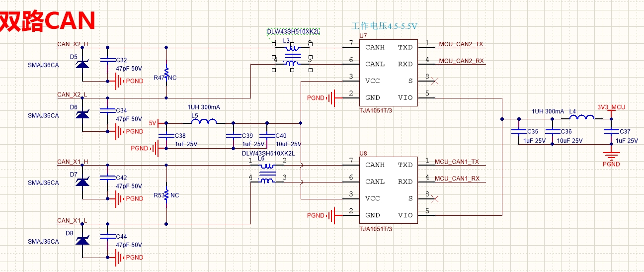Image resolution: width=644 pixels, height=272 pixels.
Task: Click the R47 resistor symbol
Action: 166,72
